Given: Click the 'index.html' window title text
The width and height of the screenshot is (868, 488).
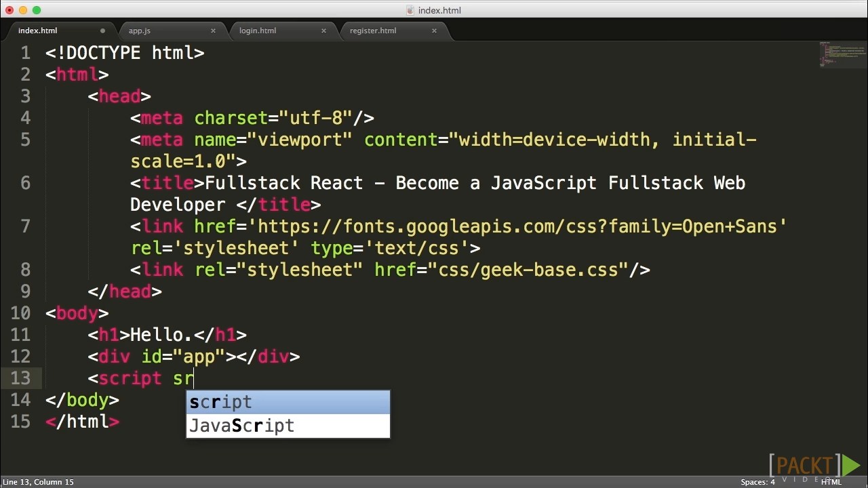Looking at the screenshot, I should (439, 10).
